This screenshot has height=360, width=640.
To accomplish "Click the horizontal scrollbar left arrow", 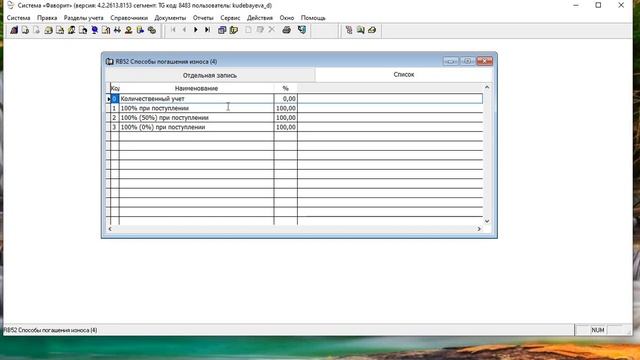I will pos(110,229).
